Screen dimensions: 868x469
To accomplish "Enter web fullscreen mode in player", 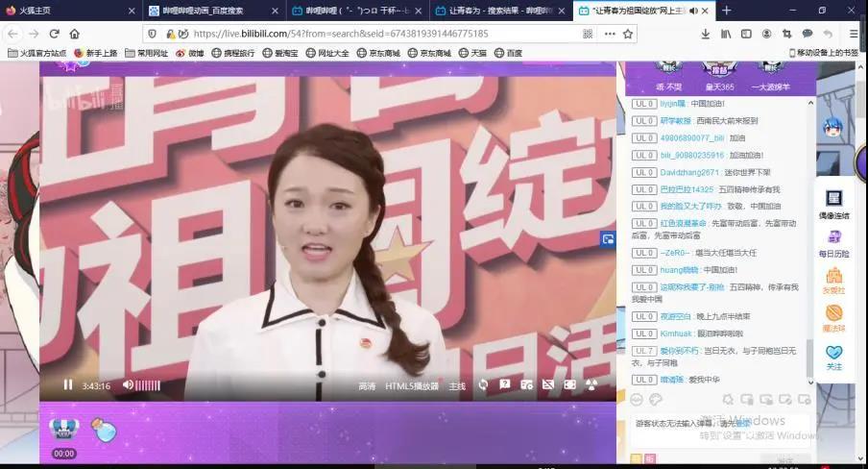I will click(570, 385).
